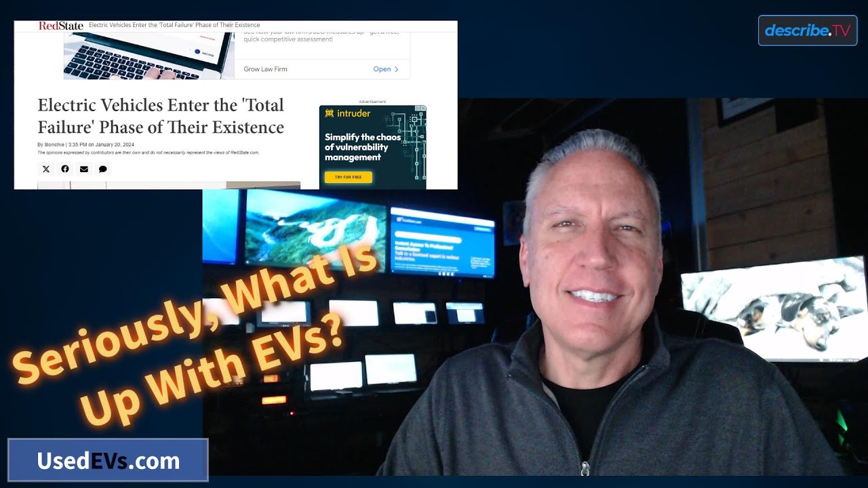Share the article via email icon
The height and width of the screenshot is (488, 868).
click(84, 169)
